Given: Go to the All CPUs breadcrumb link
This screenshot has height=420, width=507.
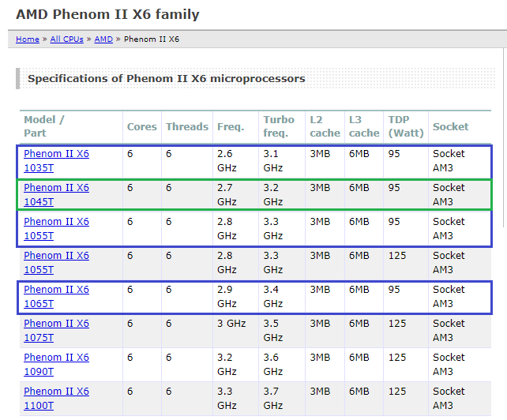Looking at the screenshot, I should [x=66, y=39].
